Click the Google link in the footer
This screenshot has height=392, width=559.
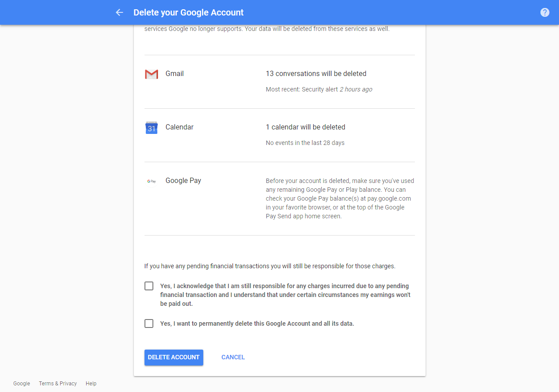[x=22, y=383]
